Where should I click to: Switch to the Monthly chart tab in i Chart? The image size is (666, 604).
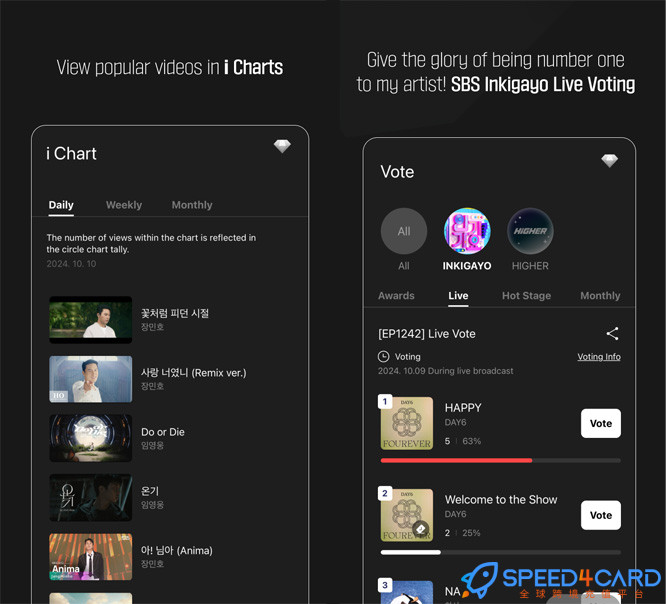click(192, 205)
